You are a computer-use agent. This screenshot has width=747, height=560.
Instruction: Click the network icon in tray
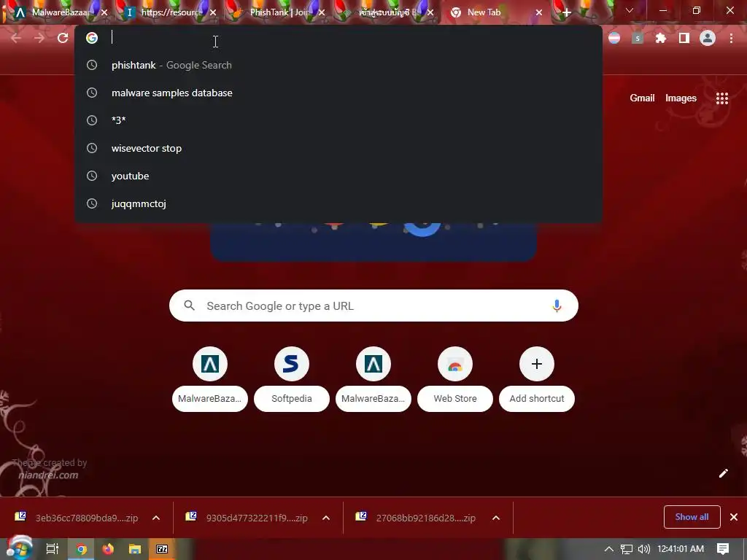(627, 549)
